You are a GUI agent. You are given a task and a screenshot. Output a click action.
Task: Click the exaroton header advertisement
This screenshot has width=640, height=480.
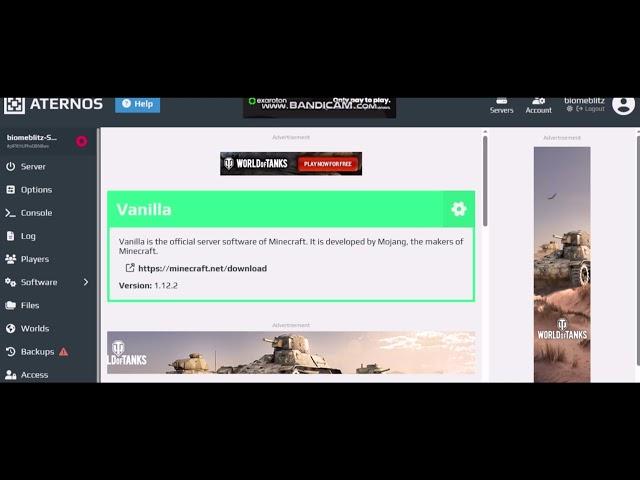(320, 107)
